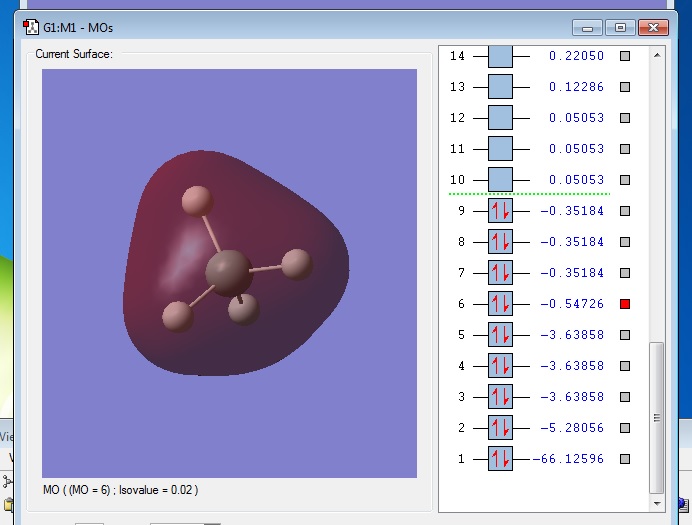692x525 pixels.
Task: Click energy value -0.54726
Action: point(572,304)
